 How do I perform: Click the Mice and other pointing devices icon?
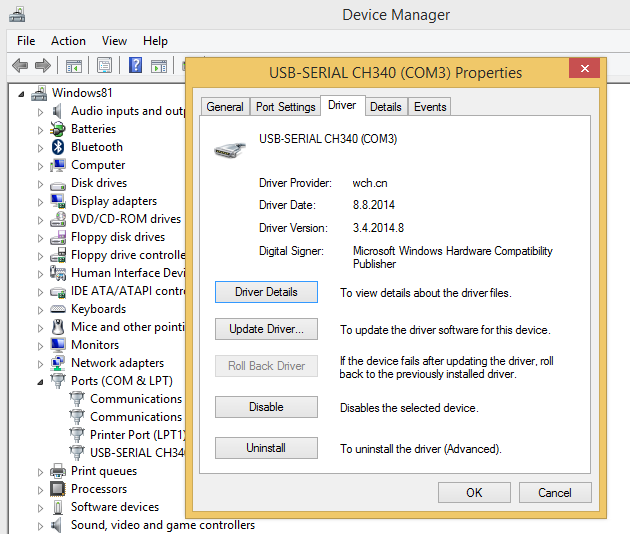pyautogui.click(x=58, y=327)
